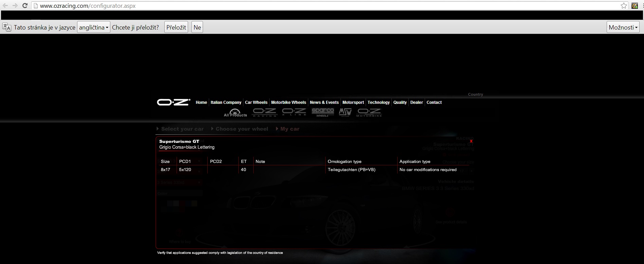
Task: Click the PCD2 column header
Action: pos(216,162)
